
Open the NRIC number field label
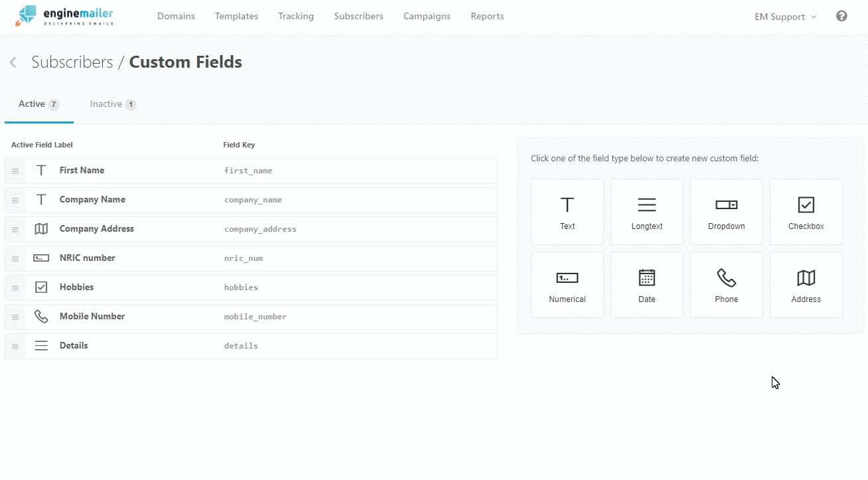[x=88, y=258]
